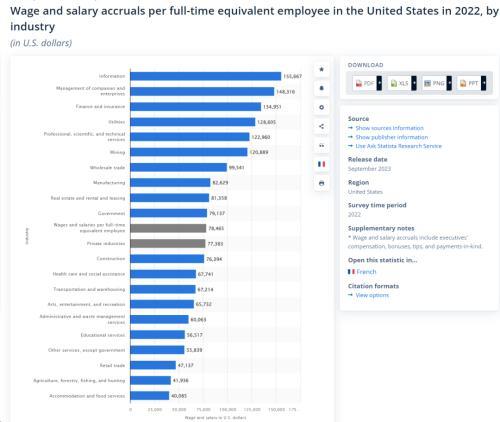
Task: Open Show sources information link
Action: (x=389, y=128)
